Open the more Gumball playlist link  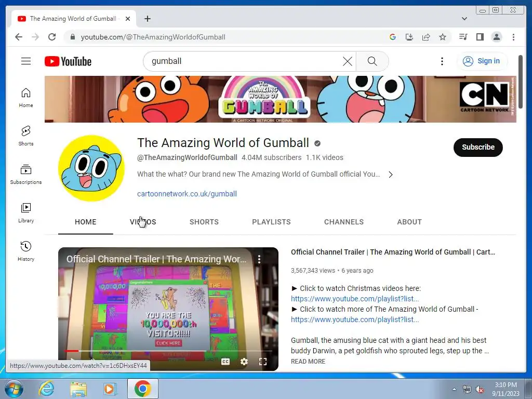[x=355, y=320]
